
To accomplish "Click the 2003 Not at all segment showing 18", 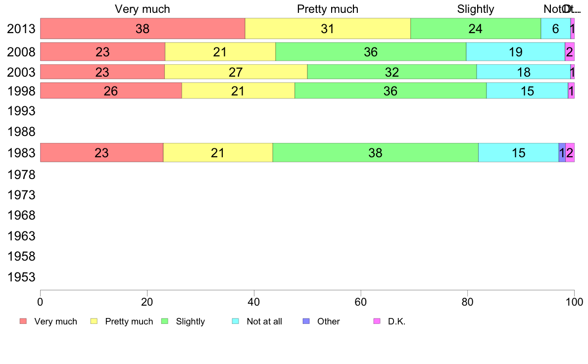I will click(x=524, y=72).
